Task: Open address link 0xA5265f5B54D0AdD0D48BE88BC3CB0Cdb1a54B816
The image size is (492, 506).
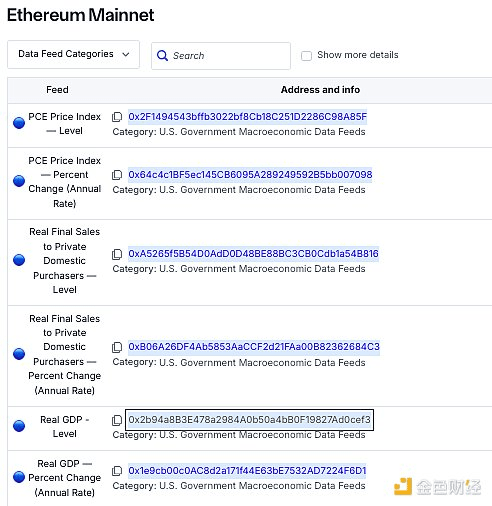Action: pos(253,254)
